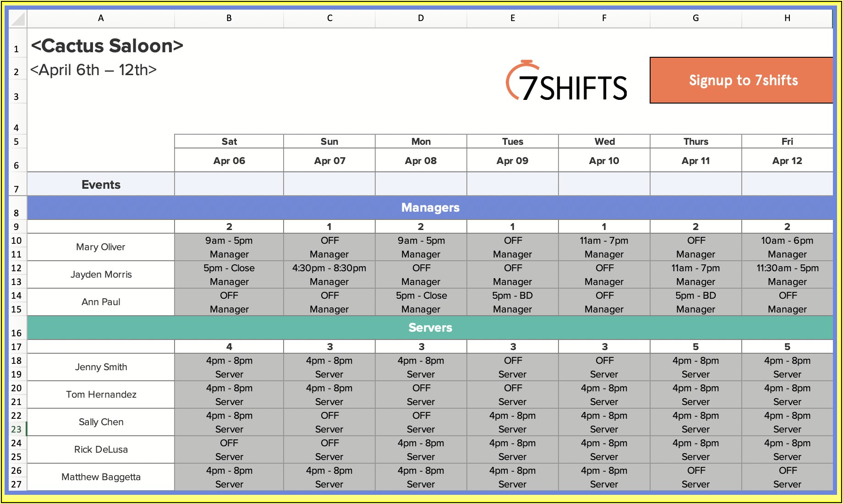The image size is (843, 504).
Task: Click Jayden Morris's 4:30pm - 8:30pm shift
Action: pyautogui.click(x=329, y=268)
